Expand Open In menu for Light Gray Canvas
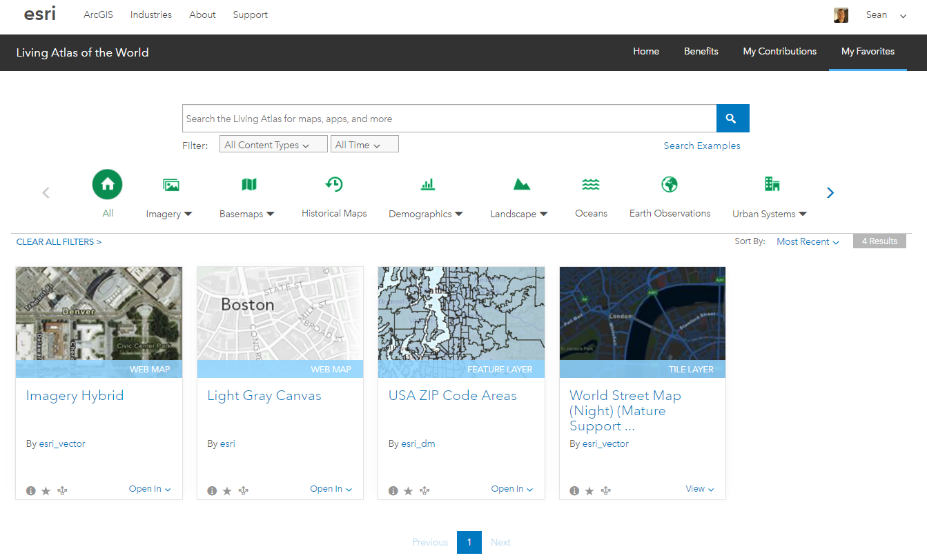Viewport: 927px width, 560px height. 331,489
